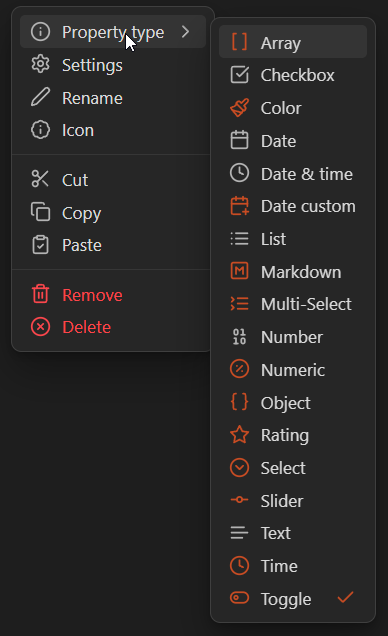Click the Checkbox type icon
Screen dimensions: 388x636
click(x=239, y=75)
